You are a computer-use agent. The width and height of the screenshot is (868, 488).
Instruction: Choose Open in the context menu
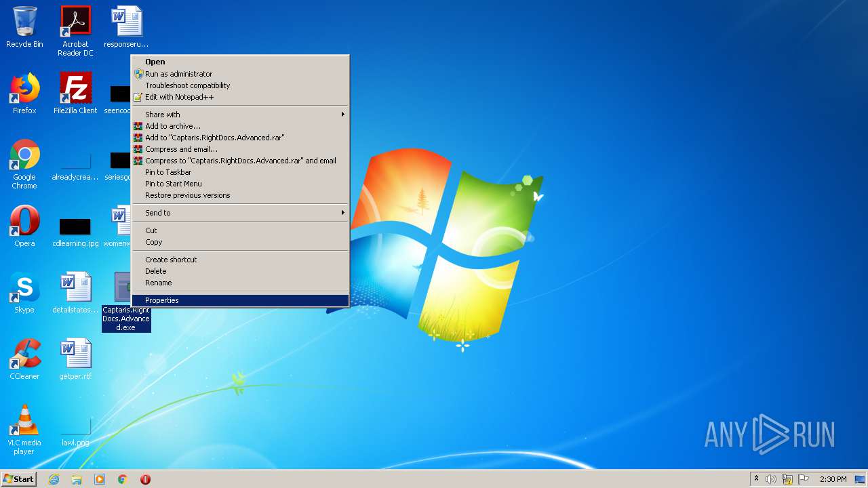pos(240,62)
